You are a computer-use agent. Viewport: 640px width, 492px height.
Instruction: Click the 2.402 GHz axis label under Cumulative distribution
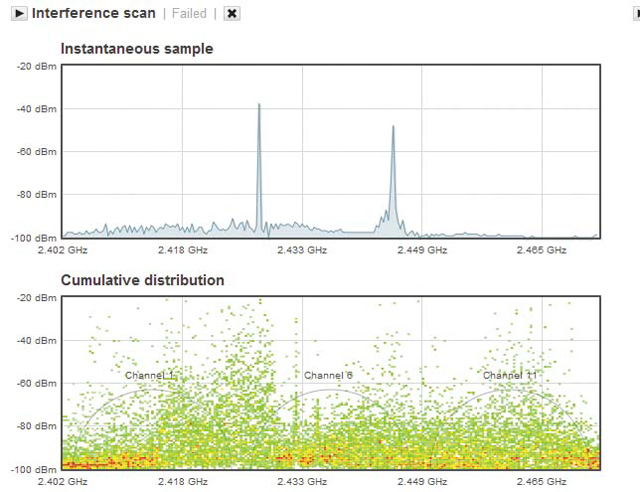62,482
